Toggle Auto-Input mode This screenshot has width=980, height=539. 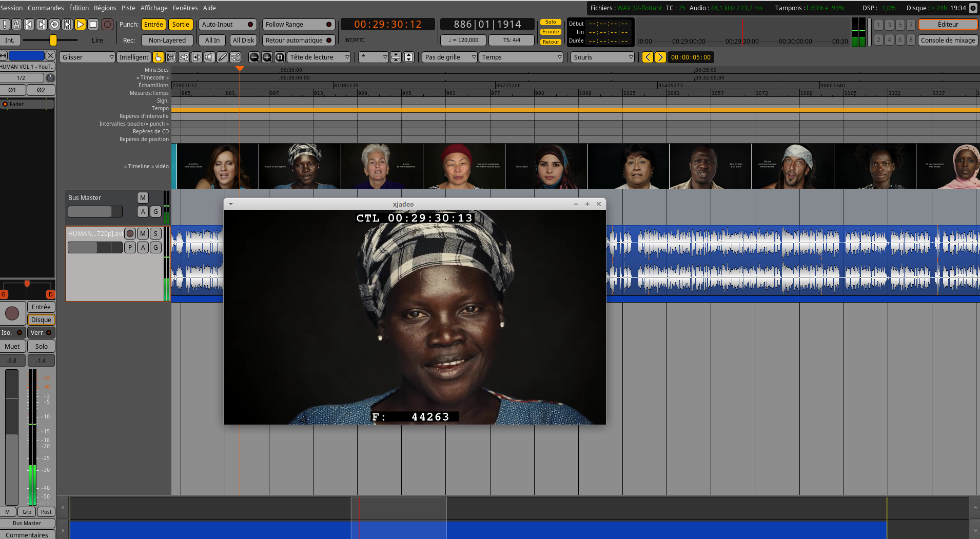click(x=227, y=25)
